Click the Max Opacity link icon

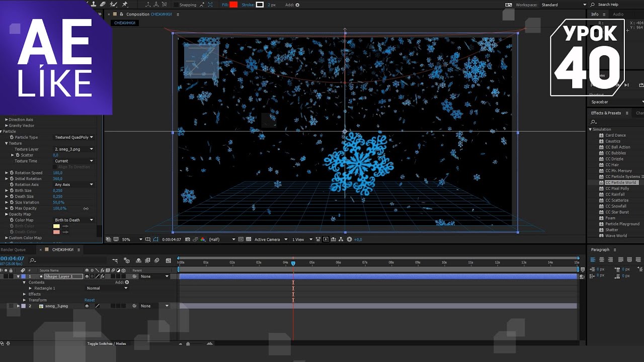86,209
